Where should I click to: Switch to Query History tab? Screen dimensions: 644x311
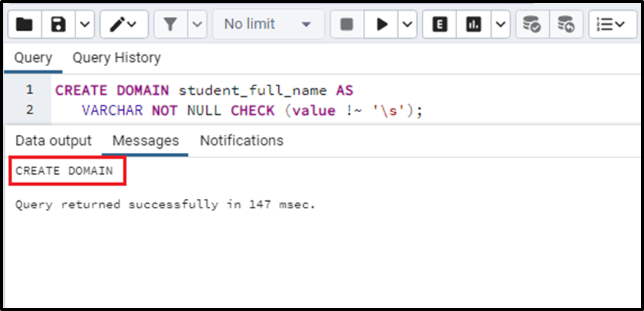[116, 58]
